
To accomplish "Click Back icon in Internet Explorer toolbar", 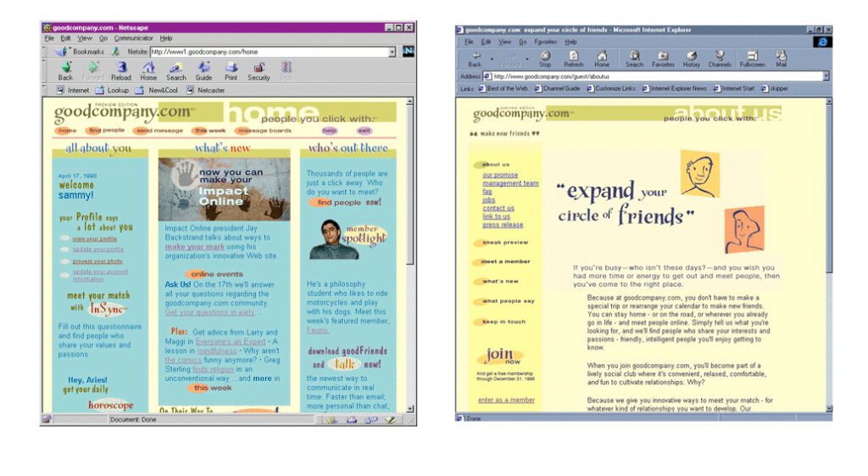I will pyautogui.click(x=475, y=59).
